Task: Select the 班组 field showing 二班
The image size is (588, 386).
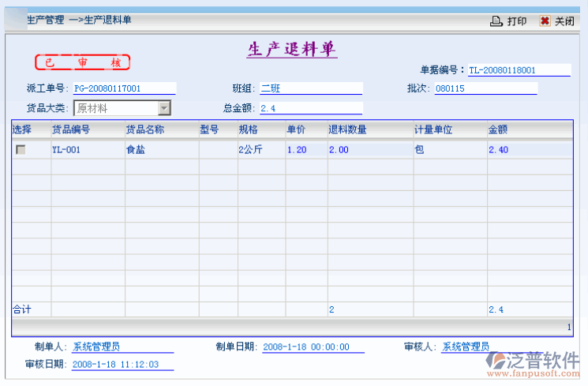Action: (310, 88)
